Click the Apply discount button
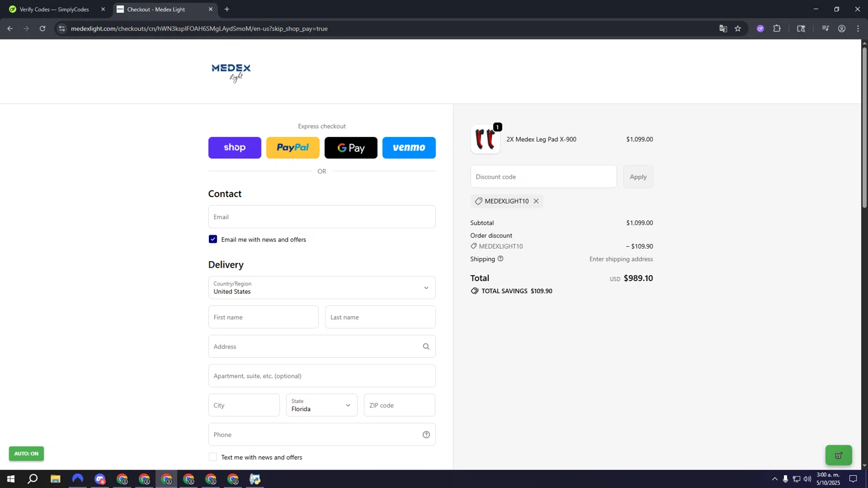868x488 pixels. coord(638,177)
